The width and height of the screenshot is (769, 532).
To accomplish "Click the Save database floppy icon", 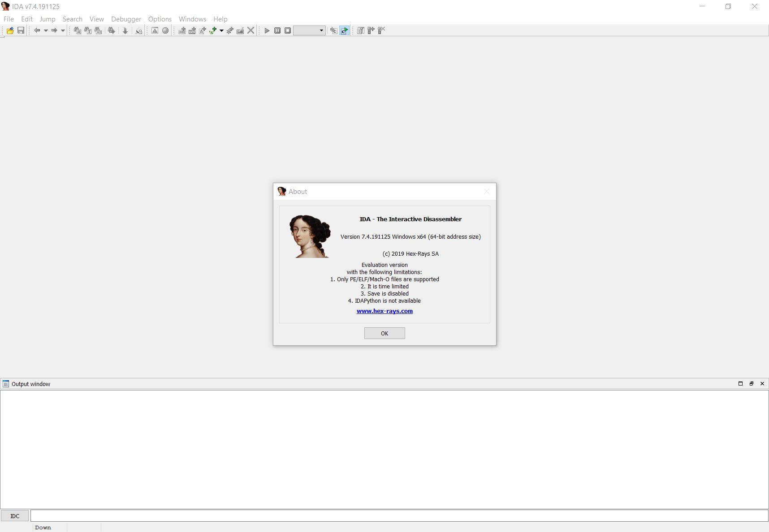I will click(x=21, y=30).
